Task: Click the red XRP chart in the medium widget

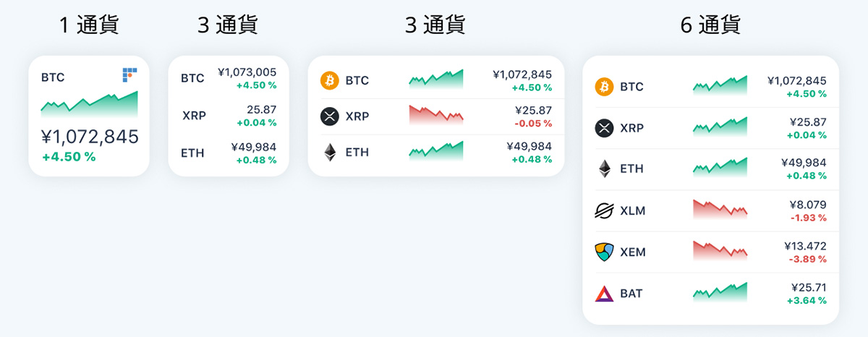Action: point(436,114)
